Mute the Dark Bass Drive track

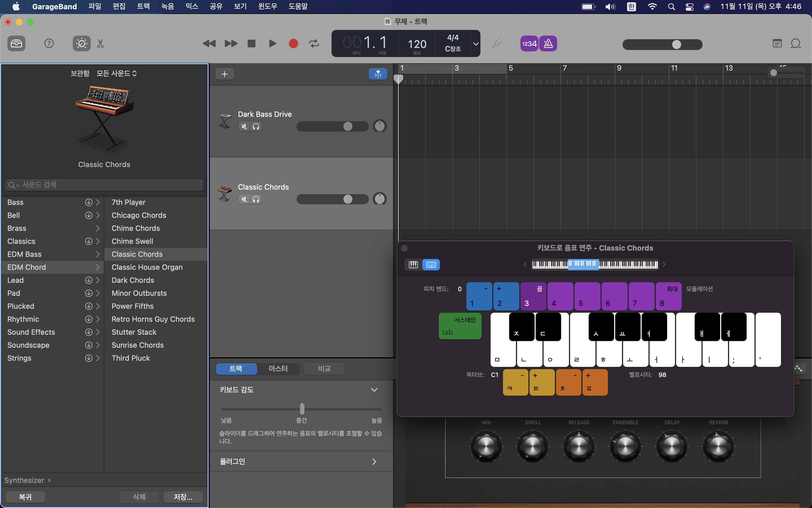[244, 127]
